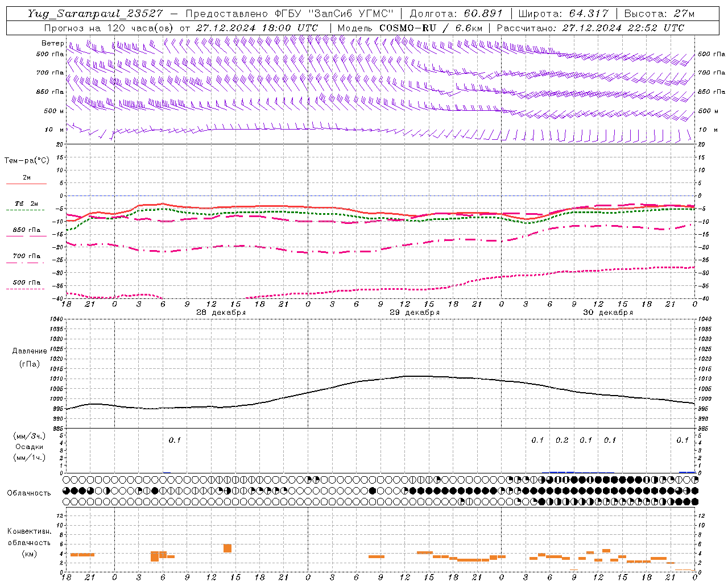728x582 pixels.
Task: Click the station title Yug_Saranpaul_23527
Action: pos(95,14)
